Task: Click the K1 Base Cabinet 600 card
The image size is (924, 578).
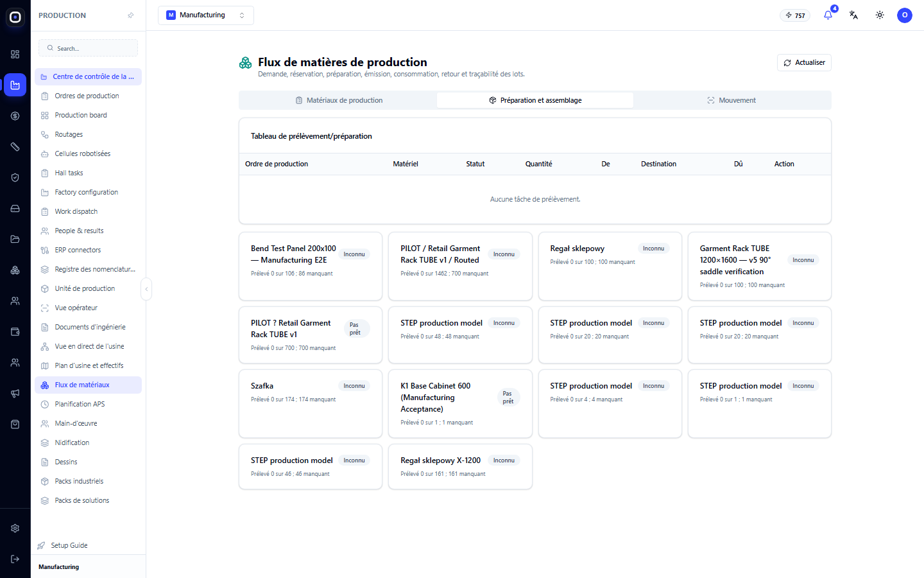Action: pos(460,404)
